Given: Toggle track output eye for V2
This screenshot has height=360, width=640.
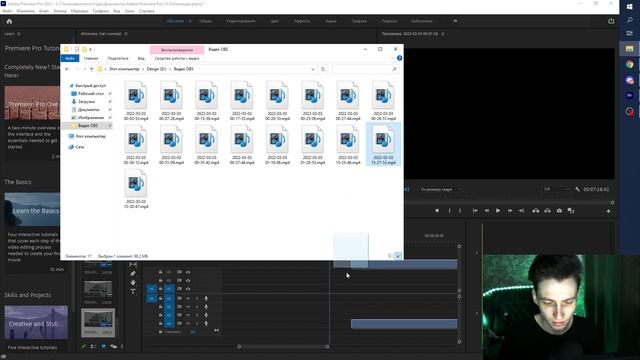Looking at the screenshot, I should (188, 280).
